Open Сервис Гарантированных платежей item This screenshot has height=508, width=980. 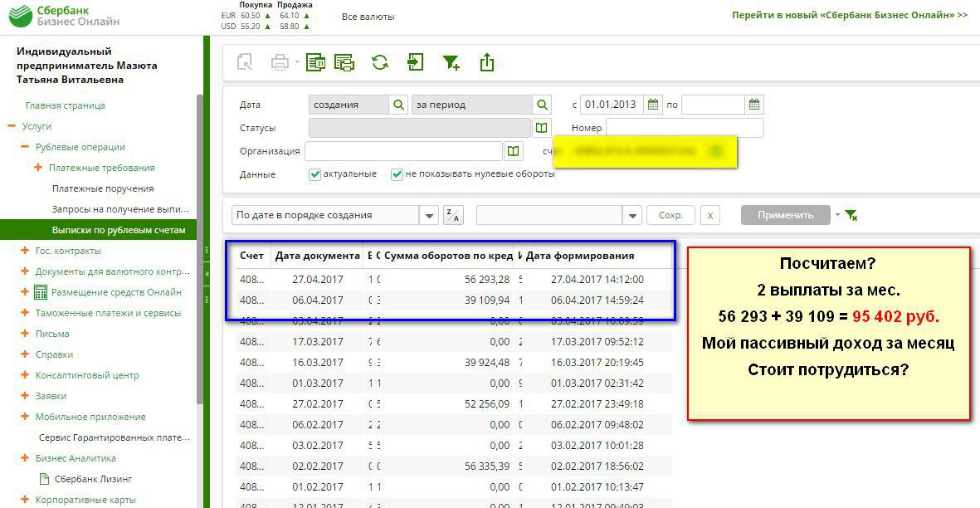pyautogui.click(x=115, y=437)
